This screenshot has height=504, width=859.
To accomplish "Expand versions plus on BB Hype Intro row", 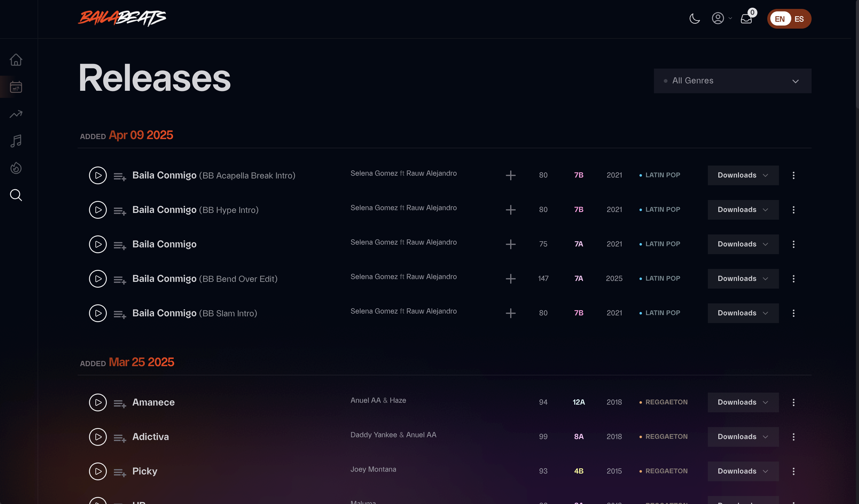I will point(510,210).
